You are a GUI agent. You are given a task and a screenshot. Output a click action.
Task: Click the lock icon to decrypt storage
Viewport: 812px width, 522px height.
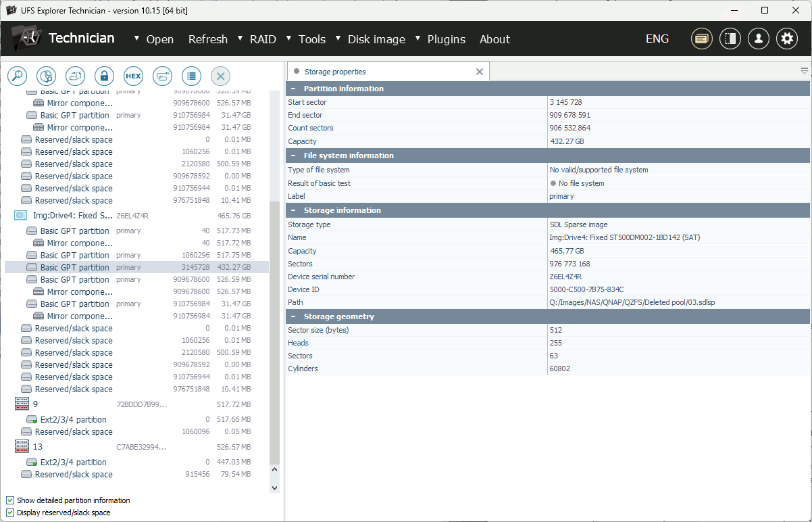coord(104,76)
